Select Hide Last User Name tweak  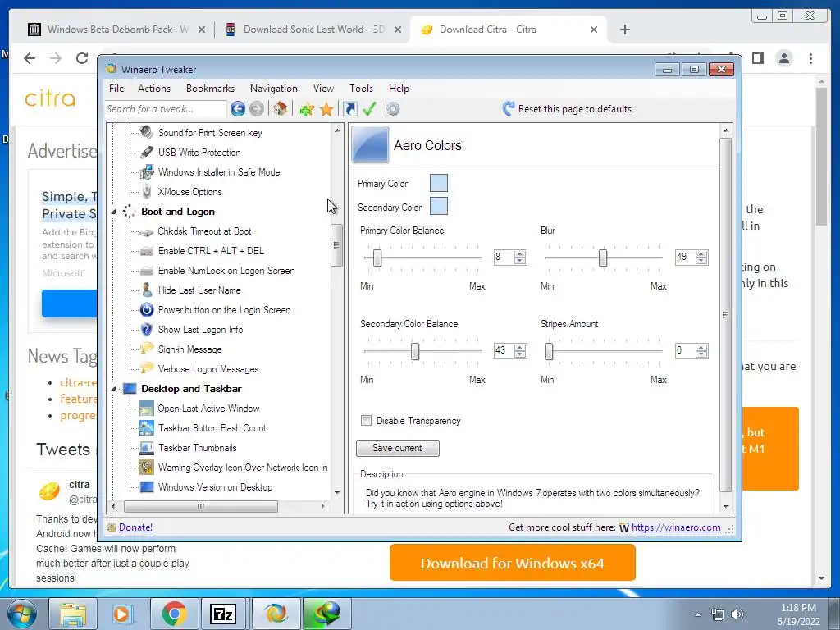199,290
